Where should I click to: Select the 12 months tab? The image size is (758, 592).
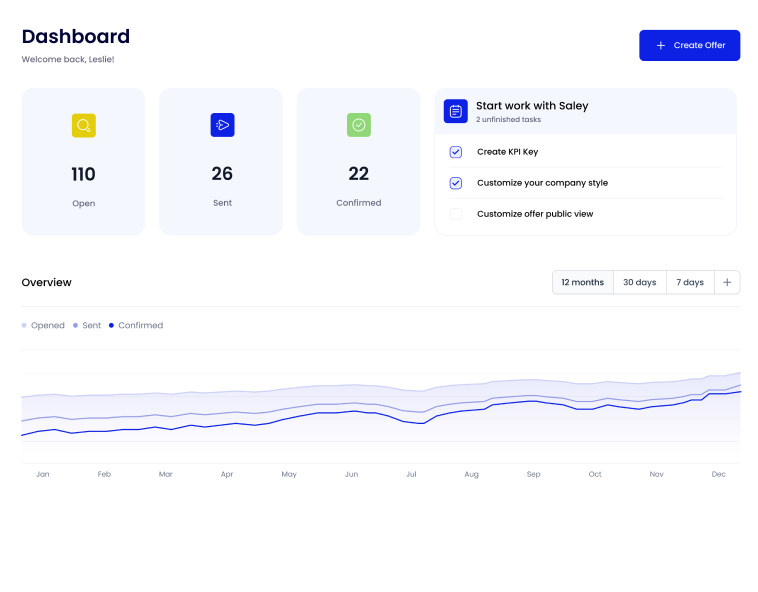(582, 282)
